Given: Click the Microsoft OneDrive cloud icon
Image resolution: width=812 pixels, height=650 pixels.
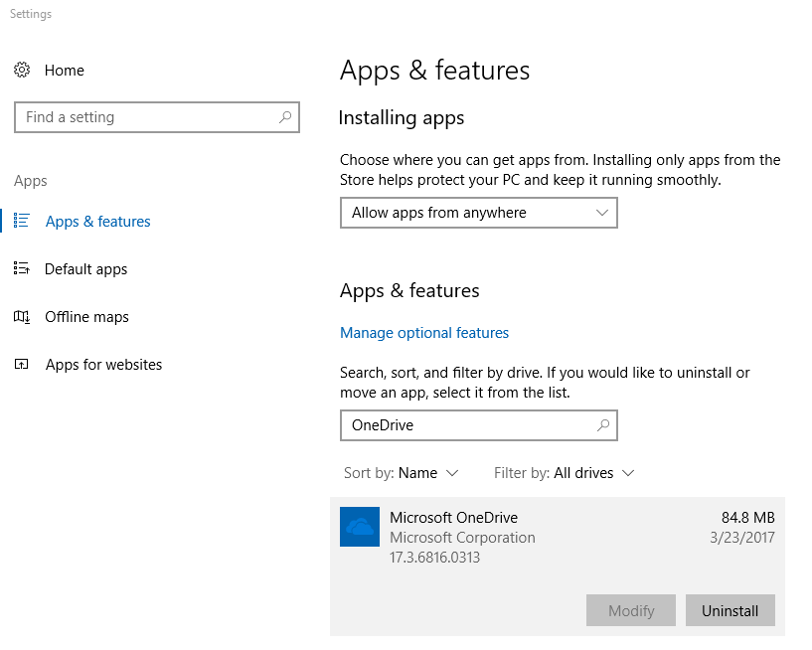Looking at the screenshot, I should (360, 527).
